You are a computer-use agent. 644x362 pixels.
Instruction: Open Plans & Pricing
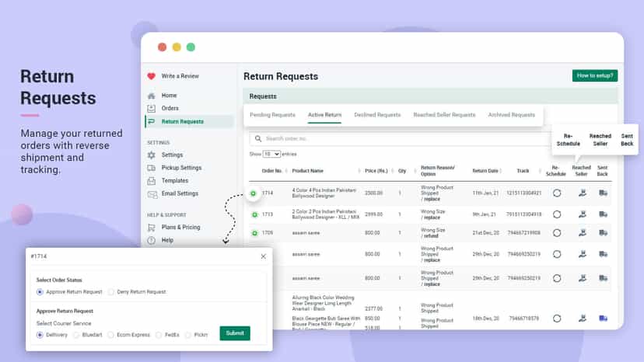point(180,227)
